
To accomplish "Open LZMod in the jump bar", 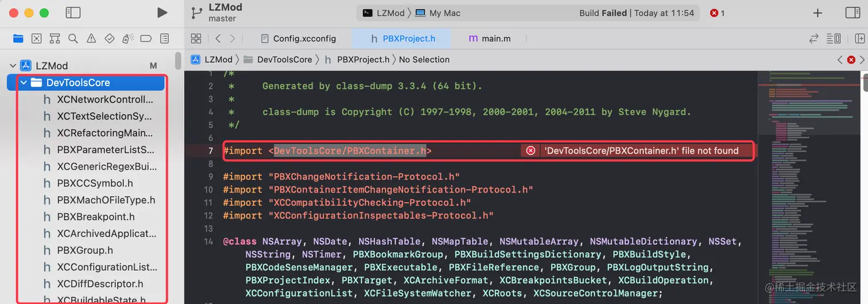I will click(x=212, y=59).
